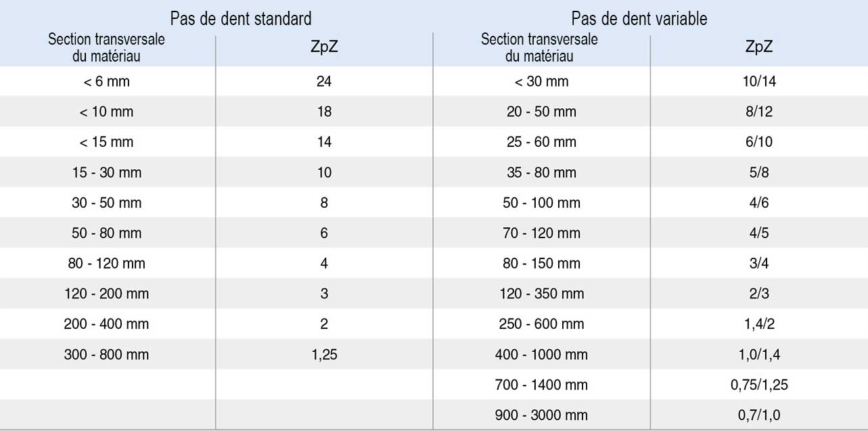
Task: Select the ZpZ value 3/4
Action: coord(759,263)
